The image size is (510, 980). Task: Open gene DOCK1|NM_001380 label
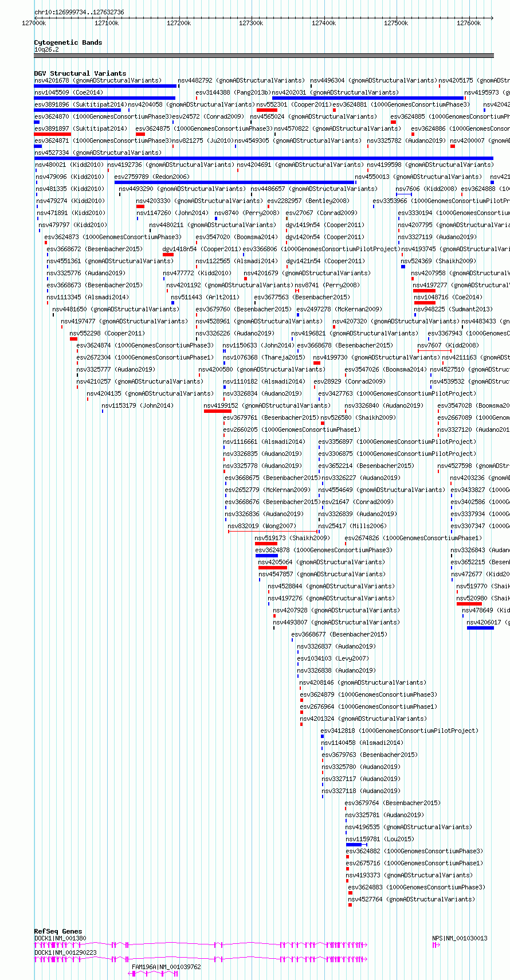60,939
